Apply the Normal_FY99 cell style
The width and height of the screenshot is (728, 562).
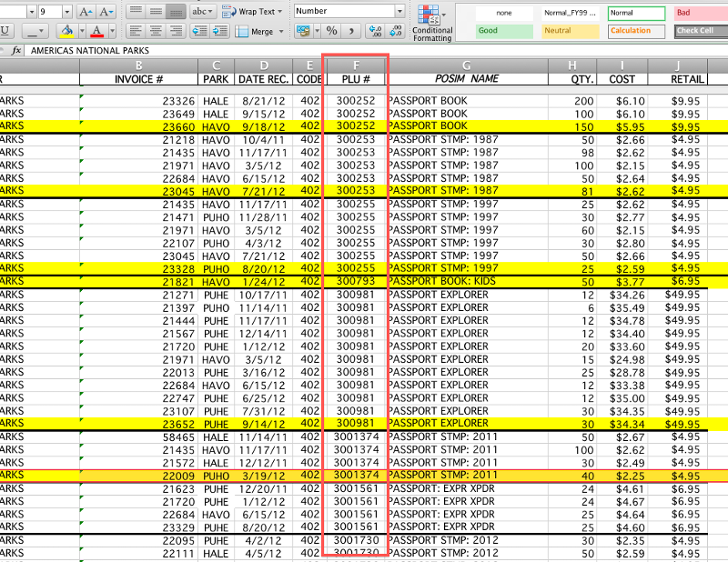coord(571,13)
